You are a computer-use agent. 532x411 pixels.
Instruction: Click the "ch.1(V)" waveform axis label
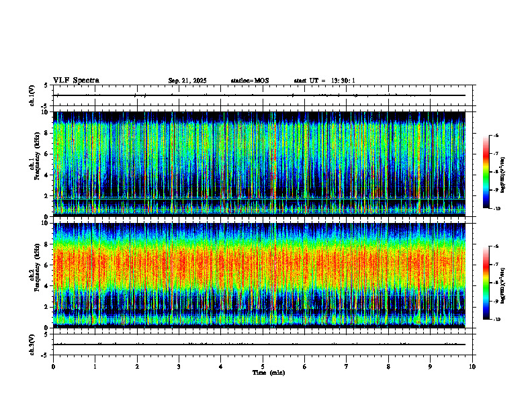pos(32,95)
